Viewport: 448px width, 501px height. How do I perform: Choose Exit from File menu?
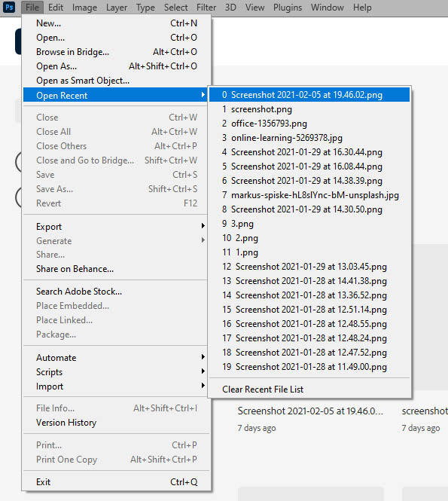117,482
